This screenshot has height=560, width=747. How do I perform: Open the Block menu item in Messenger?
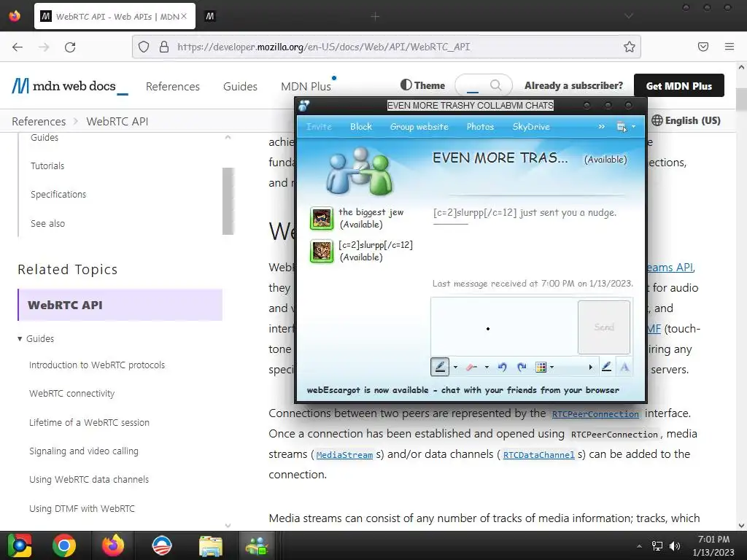tap(361, 127)
